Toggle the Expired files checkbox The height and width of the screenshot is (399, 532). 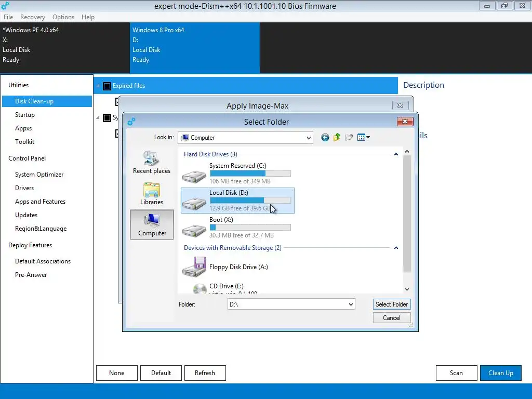(107, 86)
